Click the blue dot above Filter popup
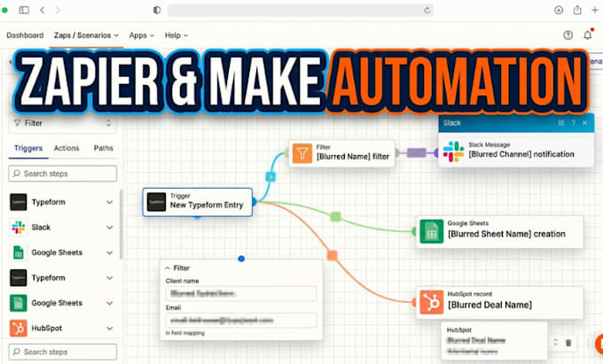 [x=241, y=259]
